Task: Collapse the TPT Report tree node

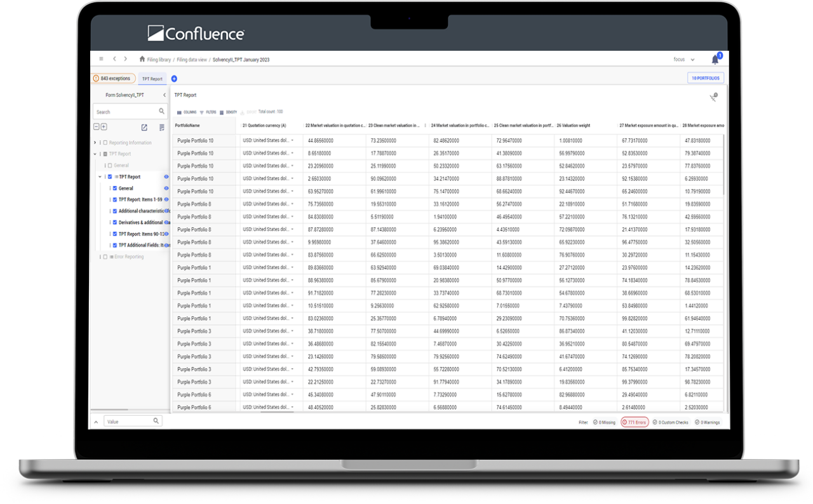Action: point(99,176)
